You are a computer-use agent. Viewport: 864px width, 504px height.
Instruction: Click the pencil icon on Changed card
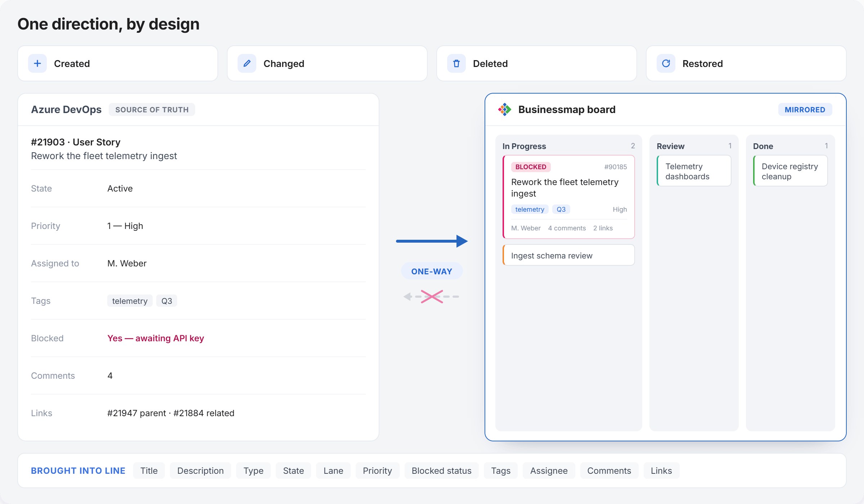click(x=247, y=64)
